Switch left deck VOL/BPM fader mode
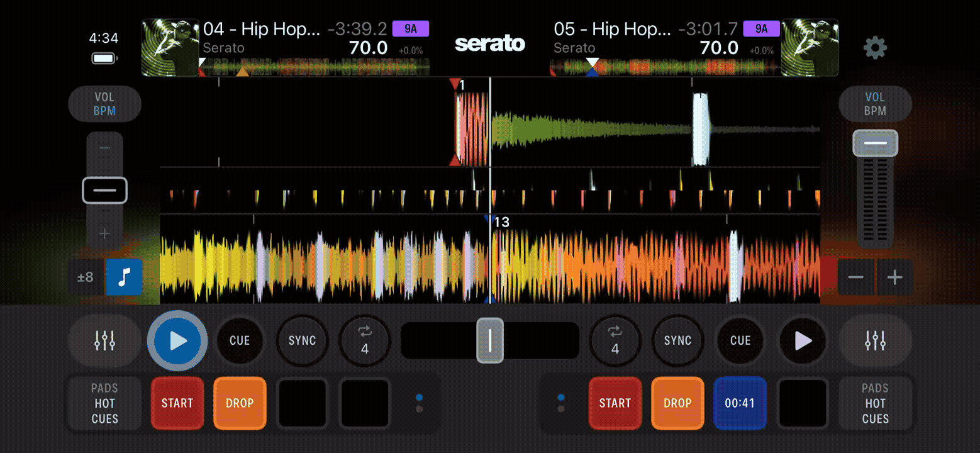Screen dimensions: 980x453 pyautogui.click(x=104, y=104)
